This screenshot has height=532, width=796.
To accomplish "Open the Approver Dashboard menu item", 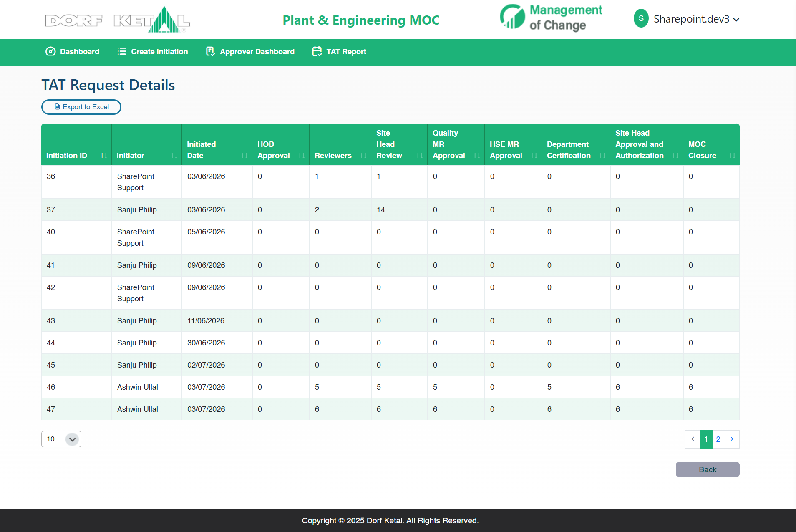I will pyautogui.click(x=250, y=51).
